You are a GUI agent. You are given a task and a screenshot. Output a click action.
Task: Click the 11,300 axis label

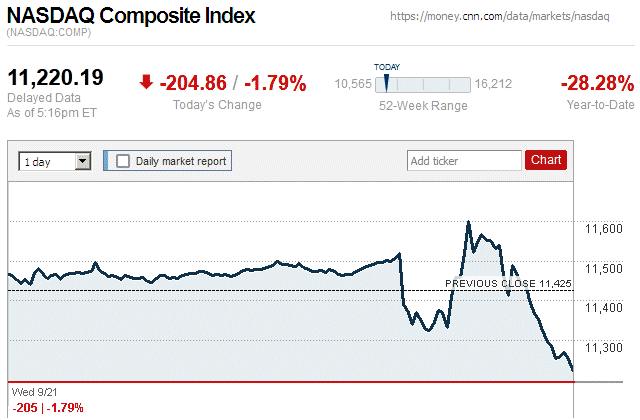pos(603,348)
